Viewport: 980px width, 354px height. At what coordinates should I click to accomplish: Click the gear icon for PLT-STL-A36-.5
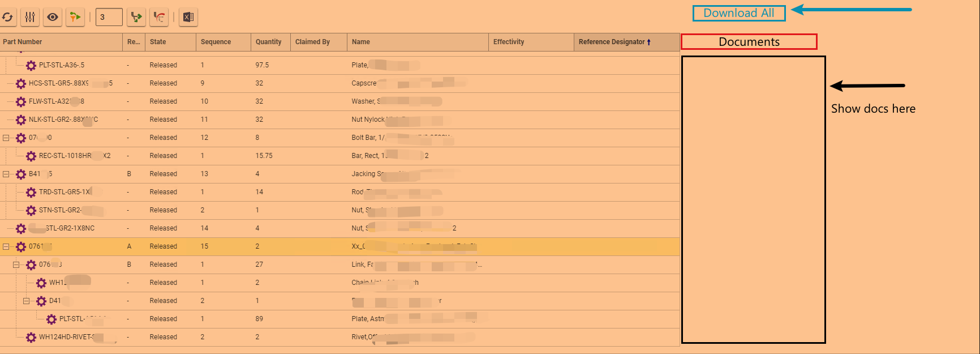[x=31, y=66]
